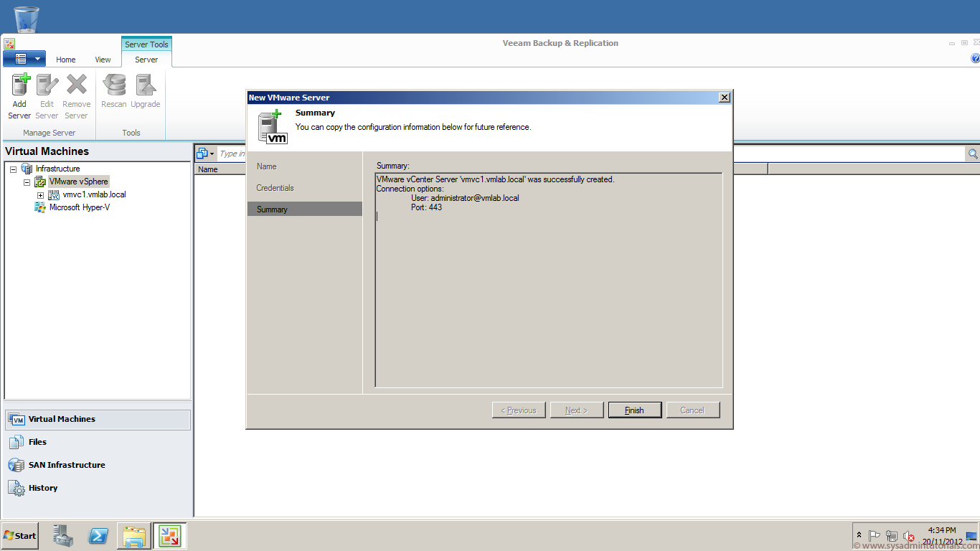This screenshot has width=980, height=551.
Task: Collapse the Infrastructure tree node
Action: click(x=13, y=169)
